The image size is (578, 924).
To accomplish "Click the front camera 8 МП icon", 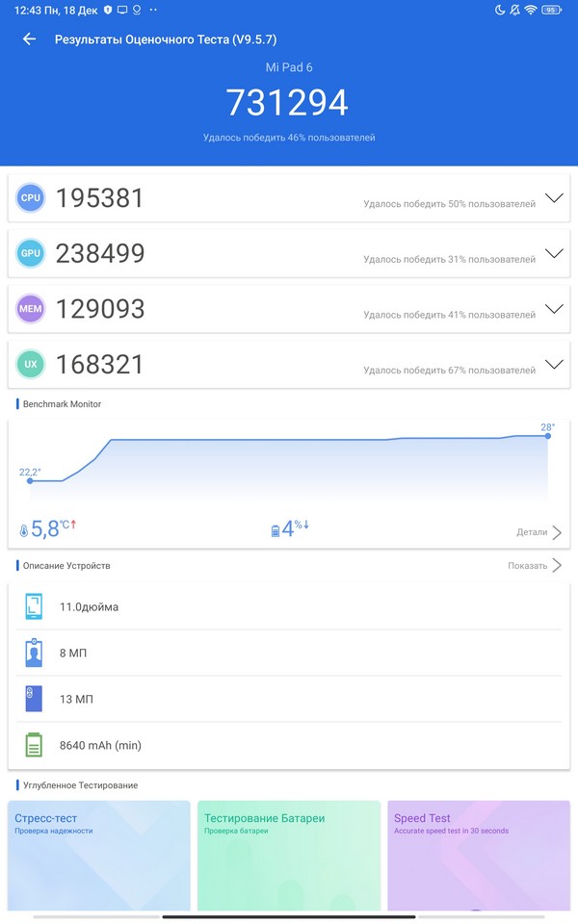I will coord(34,654).
